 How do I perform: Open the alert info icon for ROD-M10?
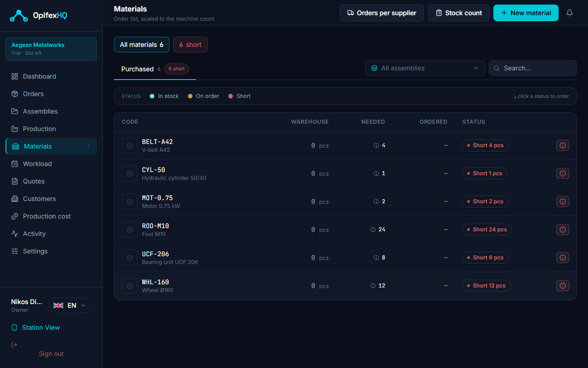[x=563, y=230]
